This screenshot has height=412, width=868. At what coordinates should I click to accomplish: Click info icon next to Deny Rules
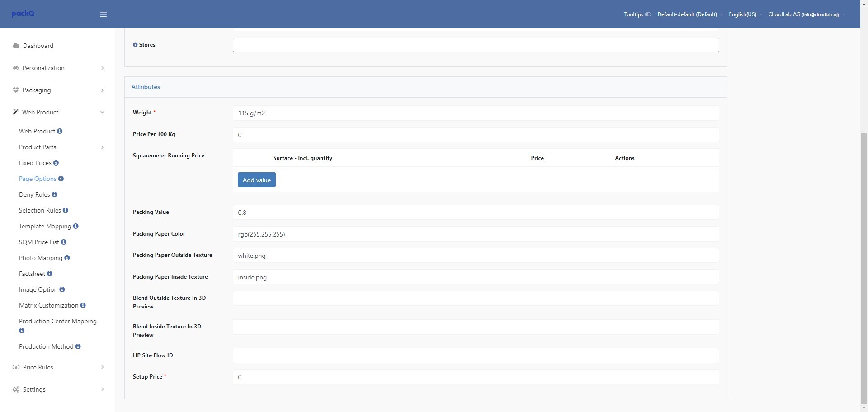tap(55, 194)
